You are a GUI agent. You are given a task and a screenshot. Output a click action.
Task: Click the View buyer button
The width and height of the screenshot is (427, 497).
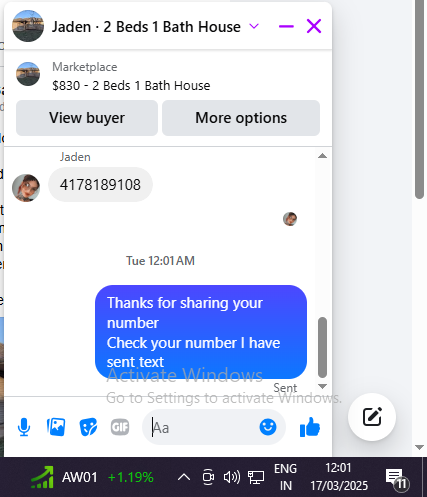(x=87, y=118)
